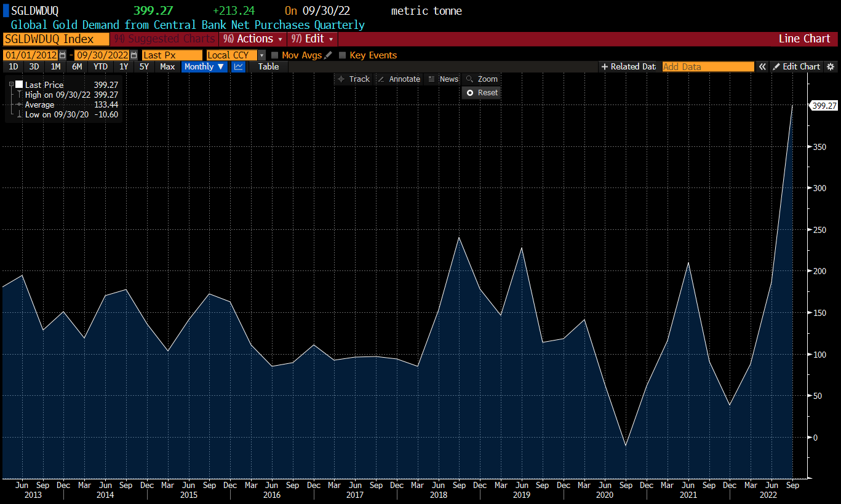Collapse the Last Price legend tree
The height and width of the screenshot is (504, 841).
click(11, 84)
